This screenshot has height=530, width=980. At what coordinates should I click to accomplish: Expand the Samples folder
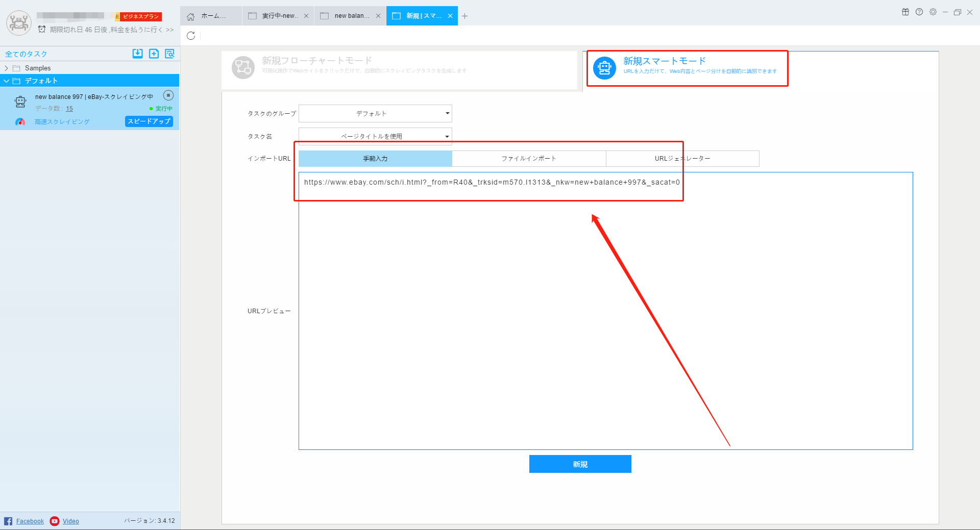coord(6,68)
